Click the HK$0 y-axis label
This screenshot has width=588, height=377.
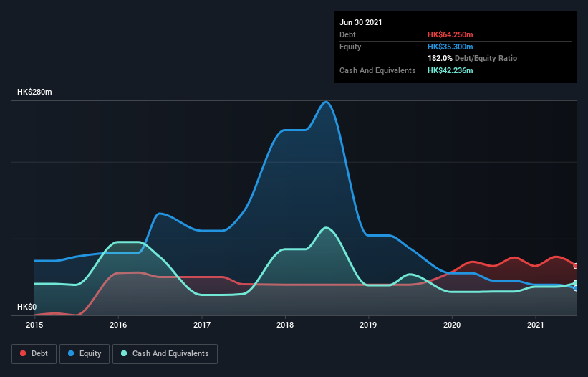coord(27,307)
